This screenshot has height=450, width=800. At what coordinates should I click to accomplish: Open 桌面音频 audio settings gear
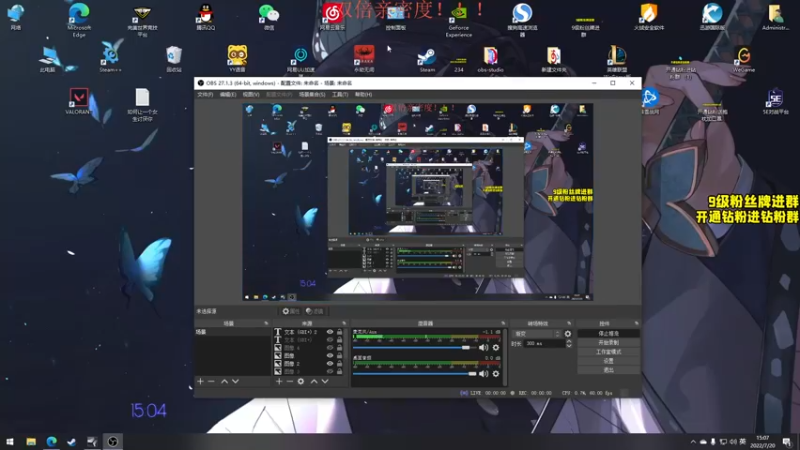pos(496,374)
